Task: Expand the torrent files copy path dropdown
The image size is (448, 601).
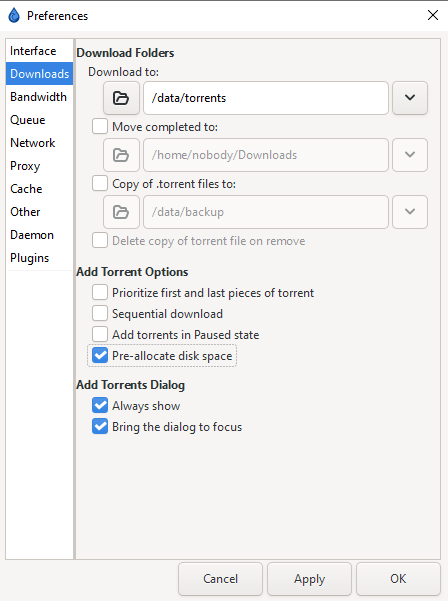Action: 410,212
